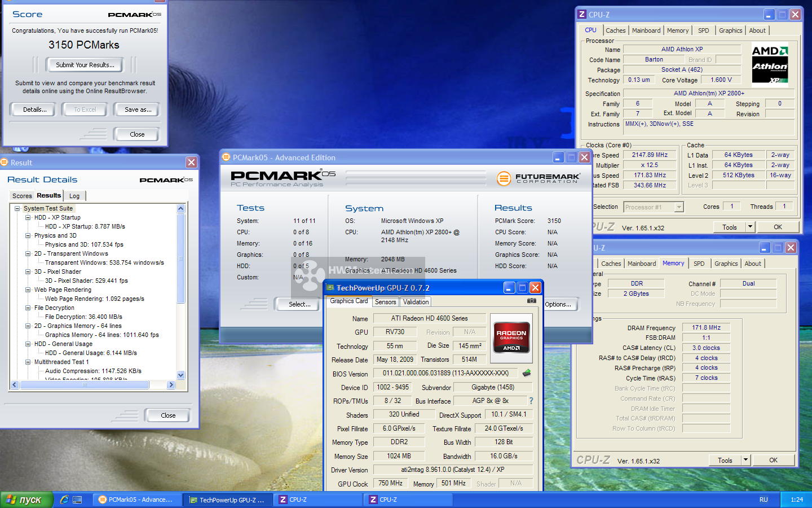This screenshot has height=508, width=812.
Task: Open the SPD tab in the top CPU-Z window
Action: [703, 30]
